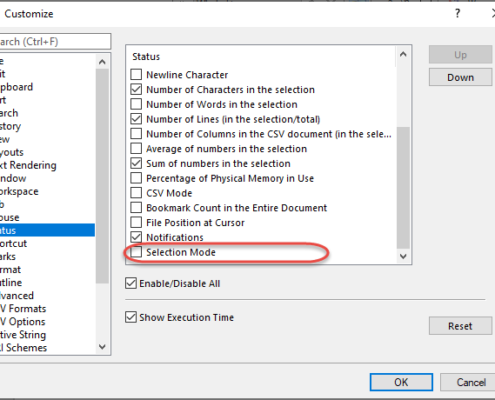Check File Position at Cursor
Screen dimensions: 495x400
pyautogui.click(x=136, y=222)
